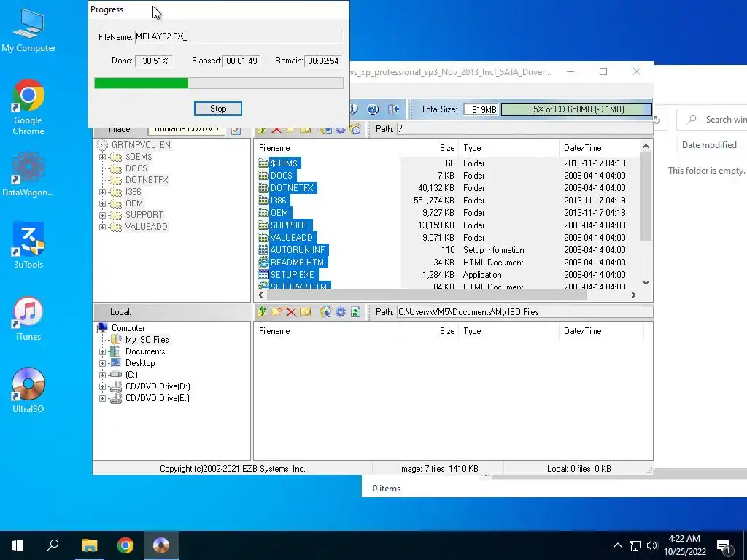Screen dimensions: 747x560
Task: Click blue gear Settings icon in Local toolbar
Action: point(340,312)
